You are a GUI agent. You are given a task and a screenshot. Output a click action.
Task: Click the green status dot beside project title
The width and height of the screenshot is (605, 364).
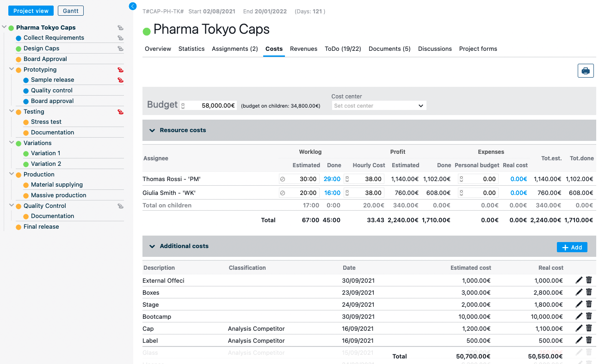pyautogui.click(x=147, y=31)
